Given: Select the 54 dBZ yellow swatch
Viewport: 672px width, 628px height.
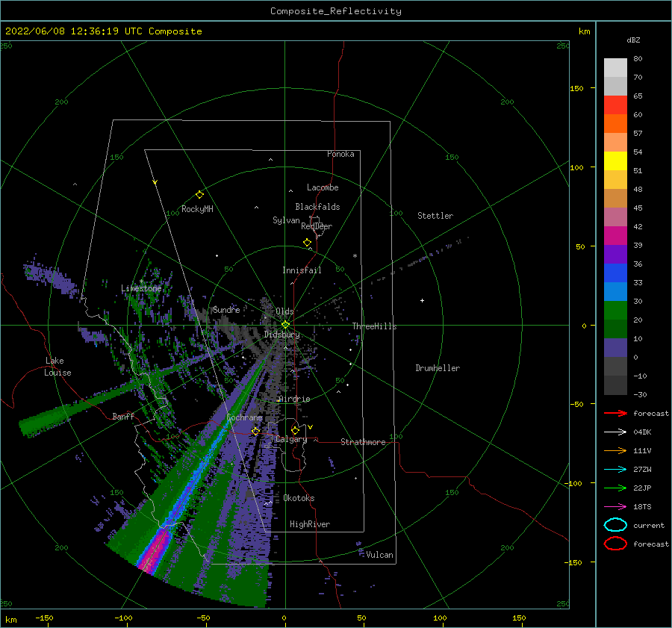Looking at the screenshot, I should pyautogui.click(x=615, y=161).
